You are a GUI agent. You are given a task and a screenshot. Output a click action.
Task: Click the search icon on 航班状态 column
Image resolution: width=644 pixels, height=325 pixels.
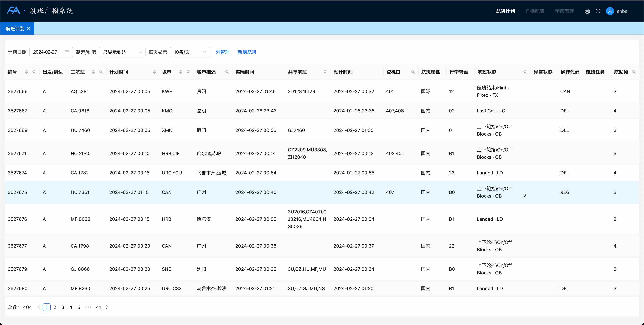[x=525, y=72]
